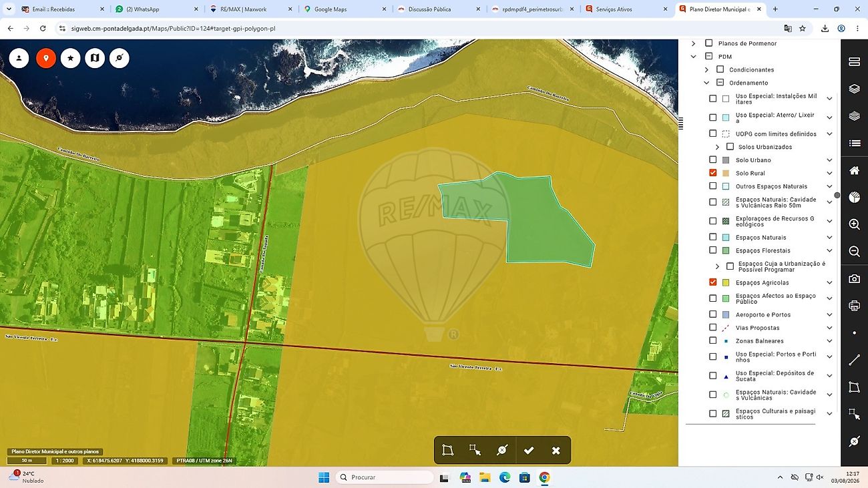Open the Solo Rural layer options dropdown
This screenshot has height=488, width=868.
pos(829,174)
